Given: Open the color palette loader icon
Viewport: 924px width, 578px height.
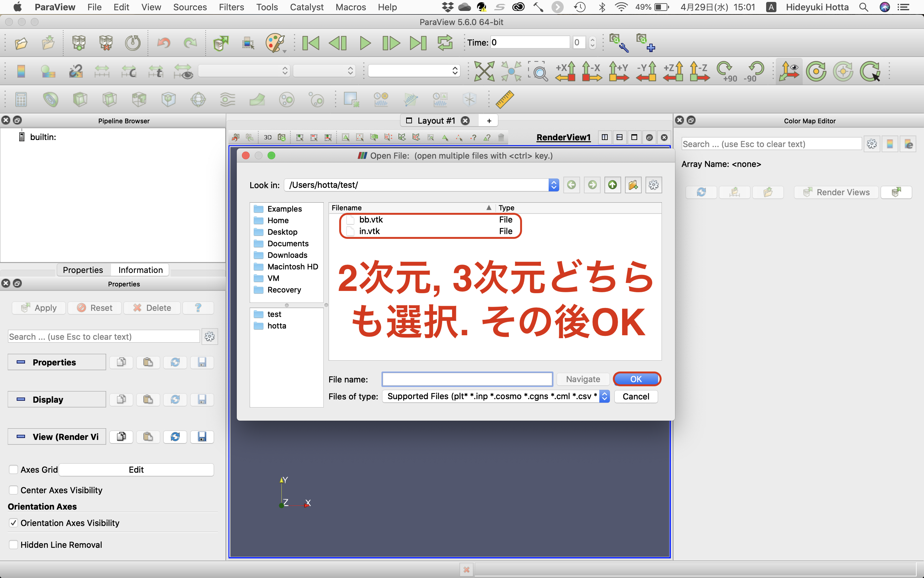Looking at the screenshot, I should click(x=275, y=43).
